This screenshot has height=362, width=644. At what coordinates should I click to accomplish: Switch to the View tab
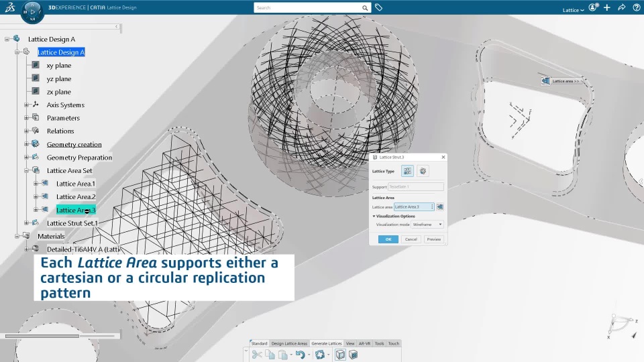(350, 343)
